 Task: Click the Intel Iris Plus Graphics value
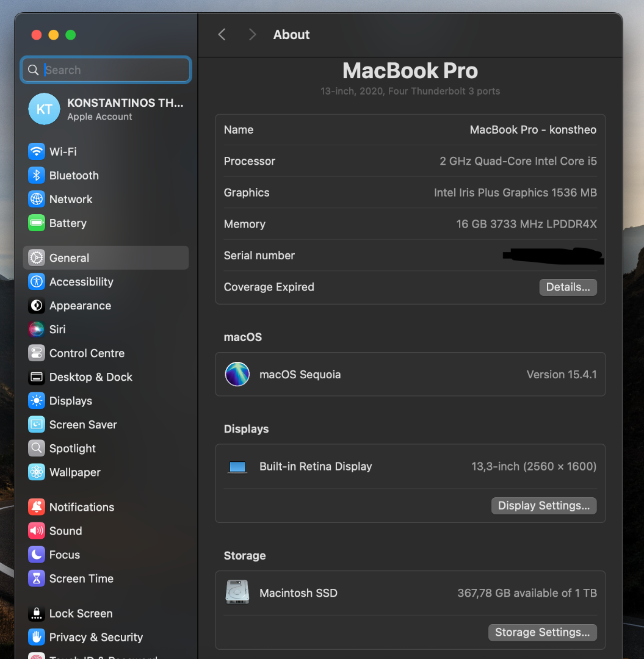515,192
